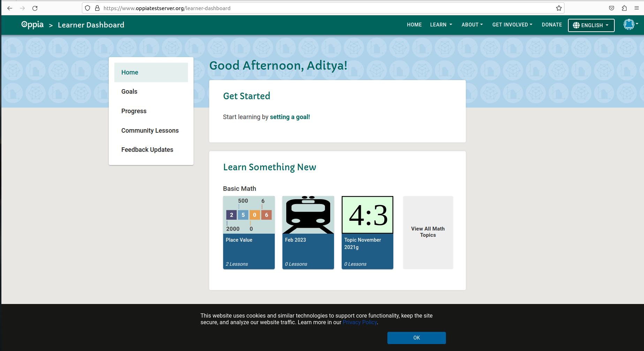
Task: Accept cookies with the OK button
Action: [x=416, y=338]
